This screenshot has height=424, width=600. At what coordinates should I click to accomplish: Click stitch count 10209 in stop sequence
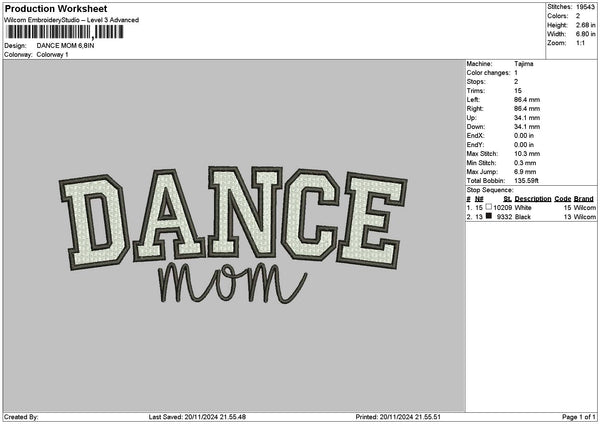(x=502, y=208)
